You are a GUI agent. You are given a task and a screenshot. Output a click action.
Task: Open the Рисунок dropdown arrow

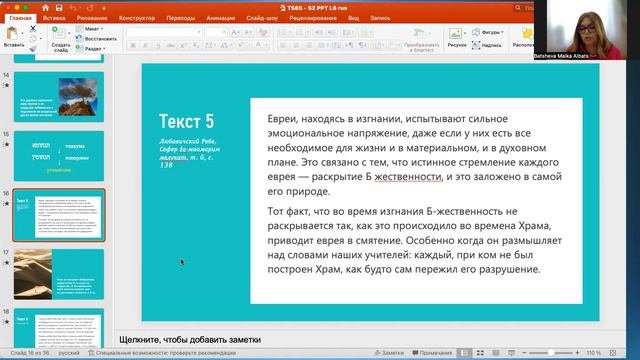(x=465, y=33)
